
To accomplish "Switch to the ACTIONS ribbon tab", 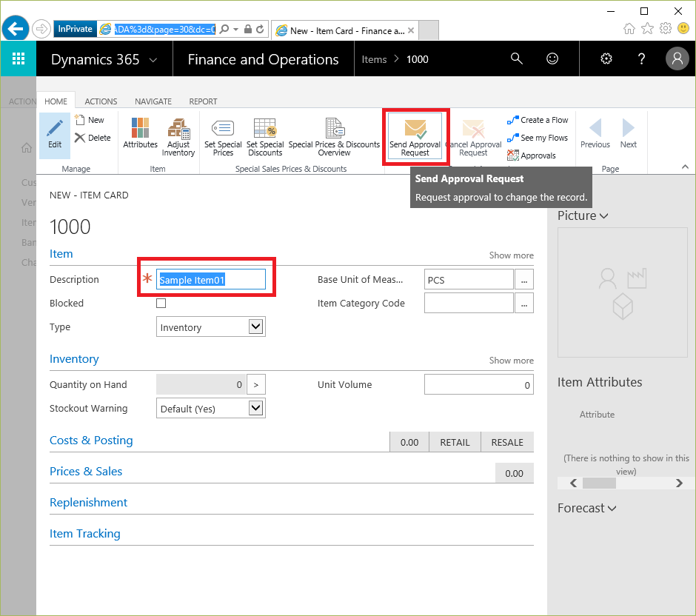I will [x=101, y=101].
